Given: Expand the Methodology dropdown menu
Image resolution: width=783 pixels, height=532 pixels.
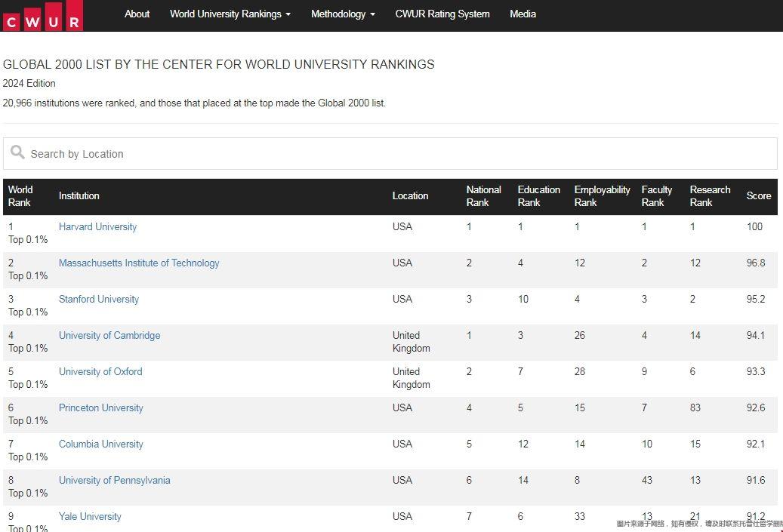Looking at the screenshot, I should [343, 14].
